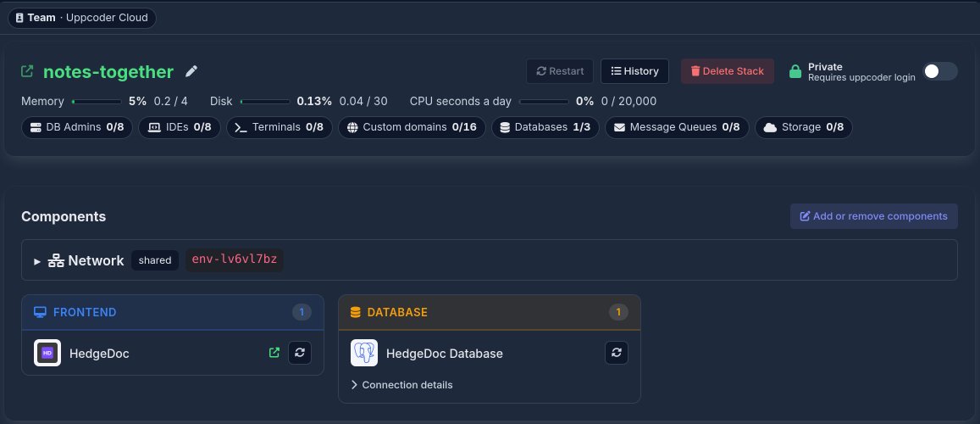This screenshot has width=980, height=424.
Task: Click the 0 / 20,000 CPU value
Action: 628,101
